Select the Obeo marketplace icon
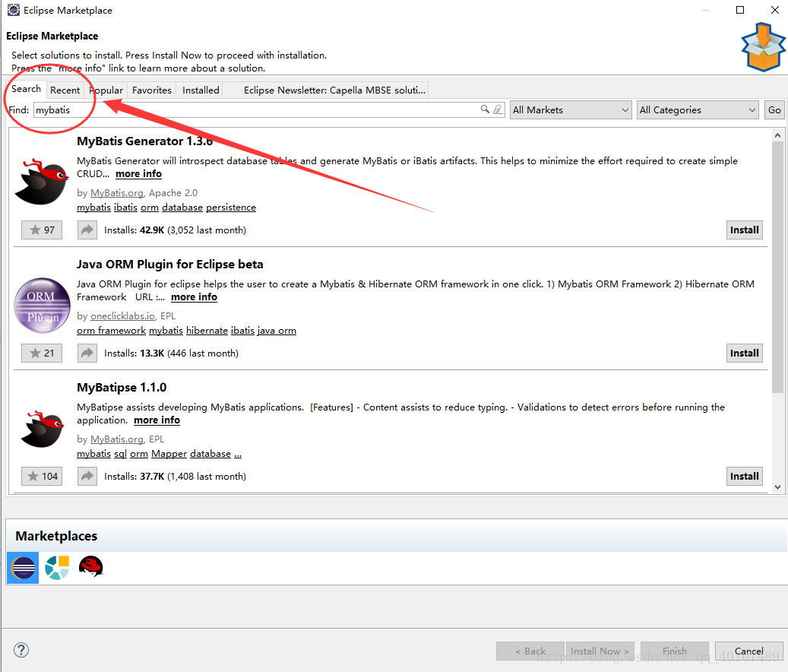The image size is (788, 672). point(57,568)
